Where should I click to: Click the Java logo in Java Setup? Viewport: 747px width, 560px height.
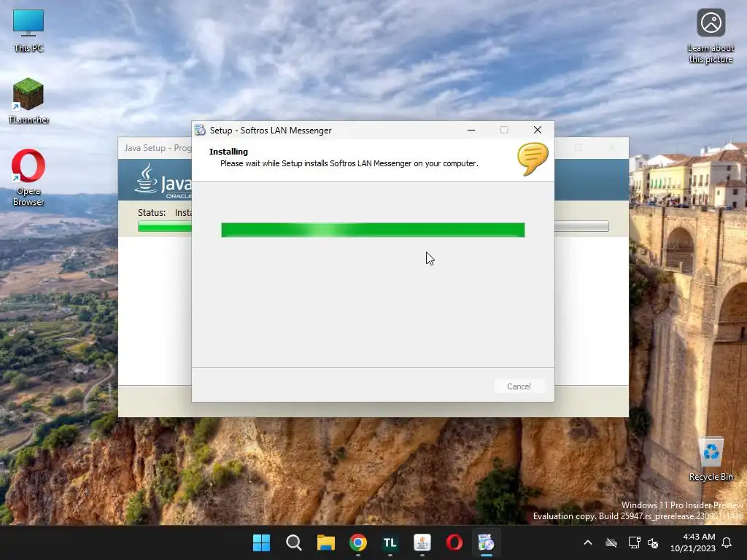pyautogui.click(x=163, y=181)
